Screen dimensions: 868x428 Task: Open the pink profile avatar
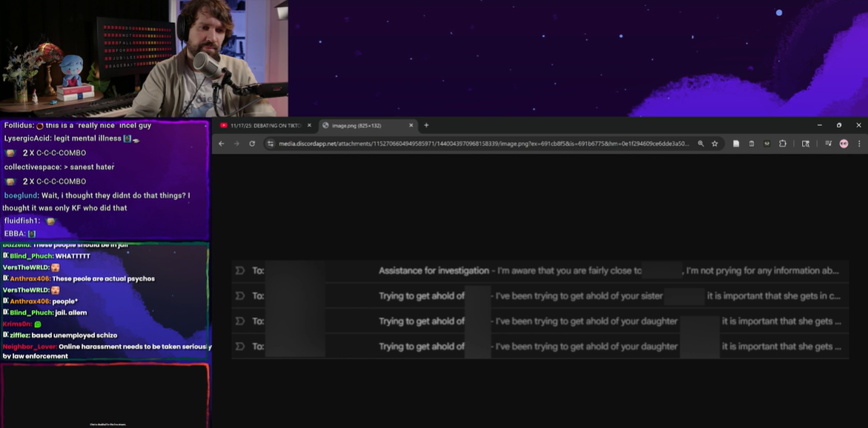tap(844, 144)
